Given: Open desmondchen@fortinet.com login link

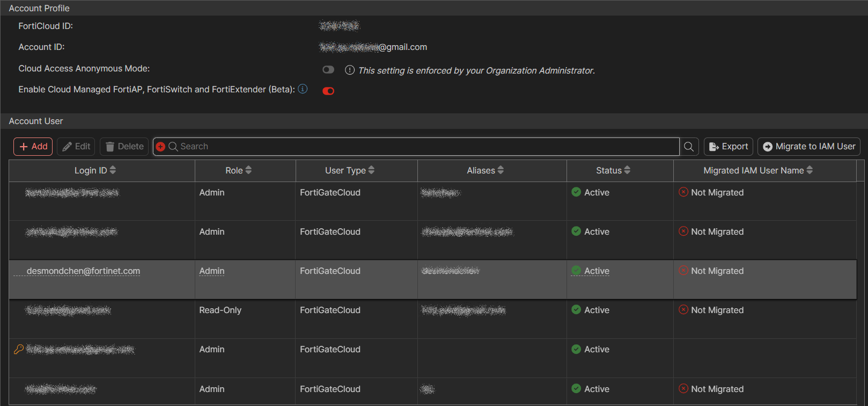Looking at the screenshot, I should (x=83, y=271).
